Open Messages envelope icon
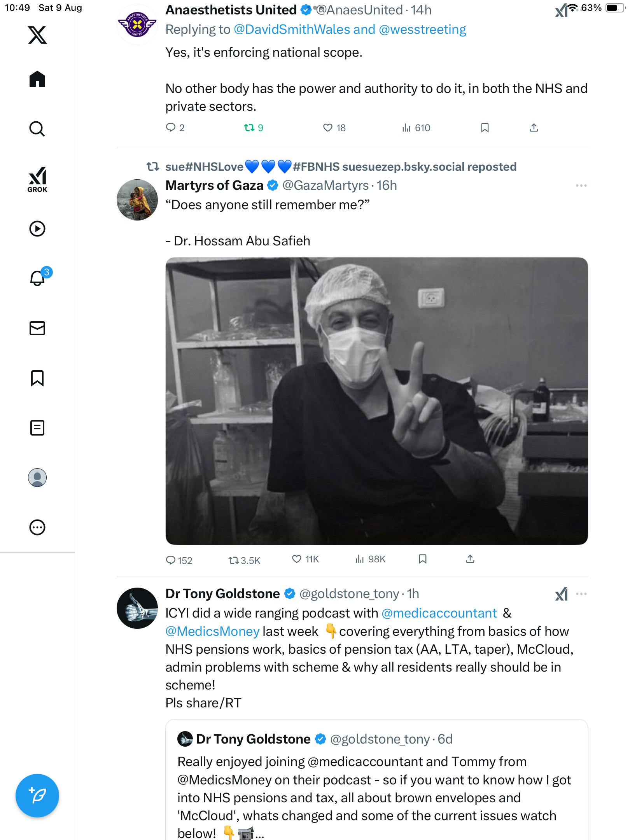The height and width of the screenshot is (840, 630). 37,328
